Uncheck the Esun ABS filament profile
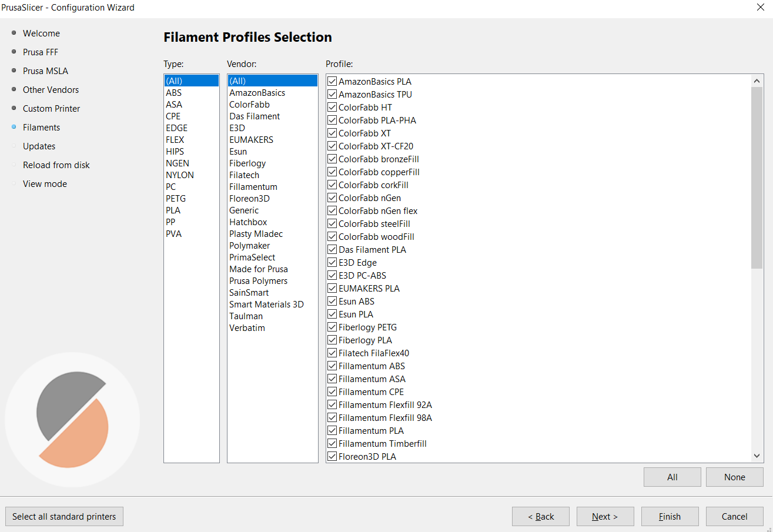 coord(332,302)
